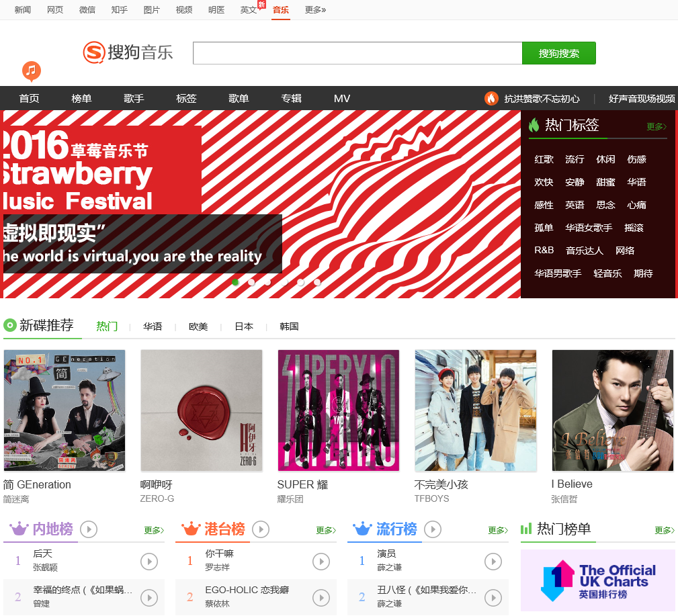Image resolution: width=678 pixels, height=616 pixels.
Task: Click the orange crown icon of 港台榜
Action: click(191, 528)
